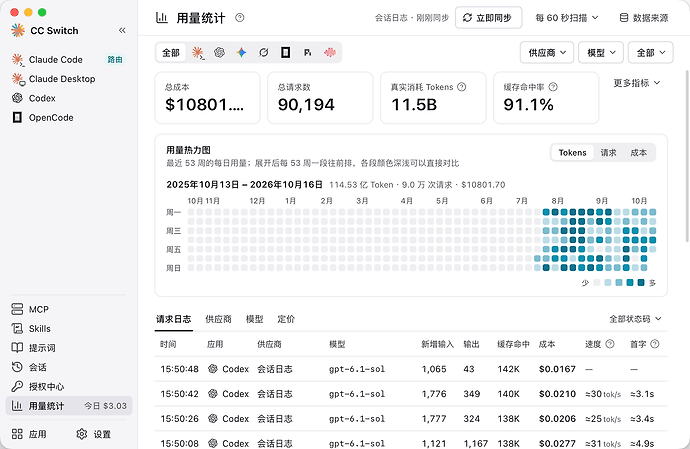This screenshot has width=690, height=449.
Task: Click the 总成本 card
Action: click(x=207, y=98)
